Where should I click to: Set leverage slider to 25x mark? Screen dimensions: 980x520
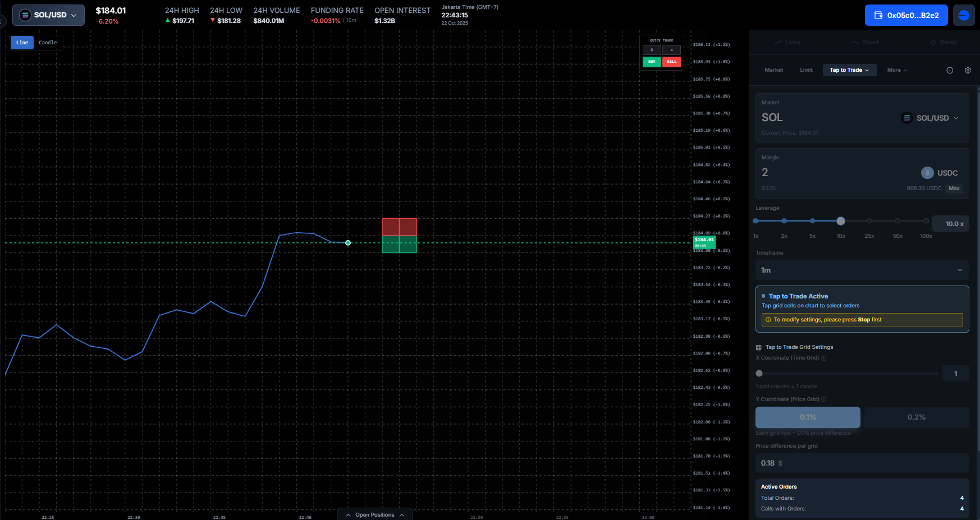click(869, 221)
